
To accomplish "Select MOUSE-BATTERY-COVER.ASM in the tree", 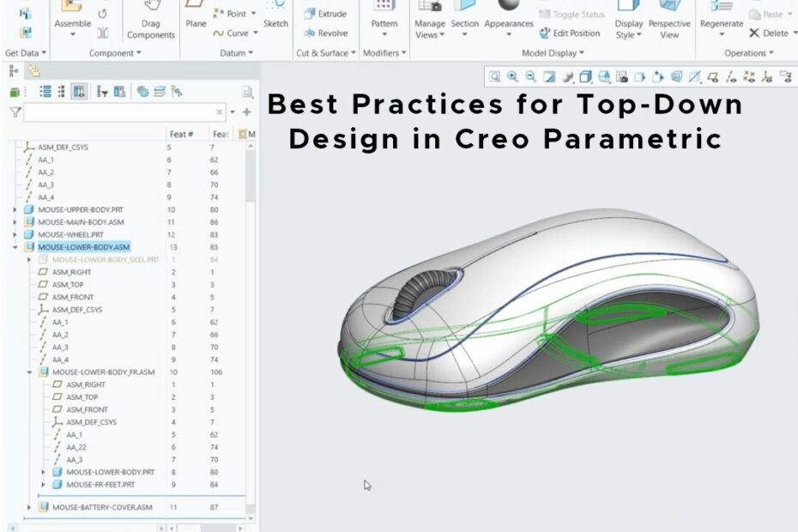I will 102,508.
